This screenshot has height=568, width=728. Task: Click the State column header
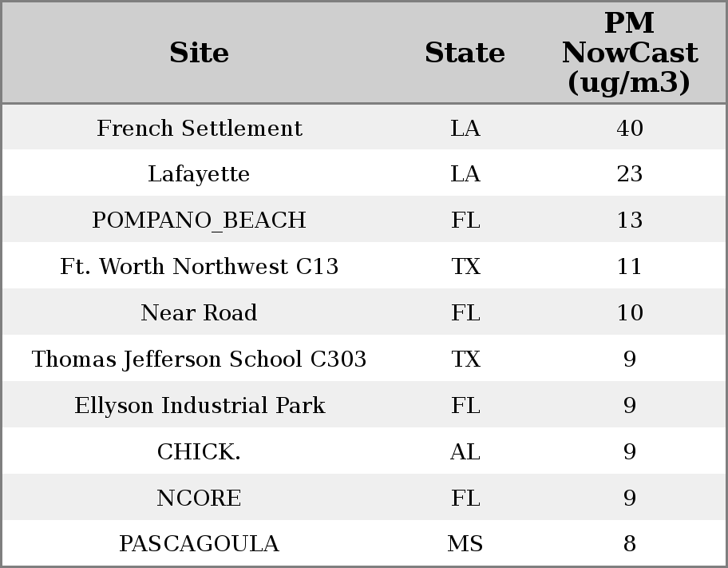click(x=465, y=53)
